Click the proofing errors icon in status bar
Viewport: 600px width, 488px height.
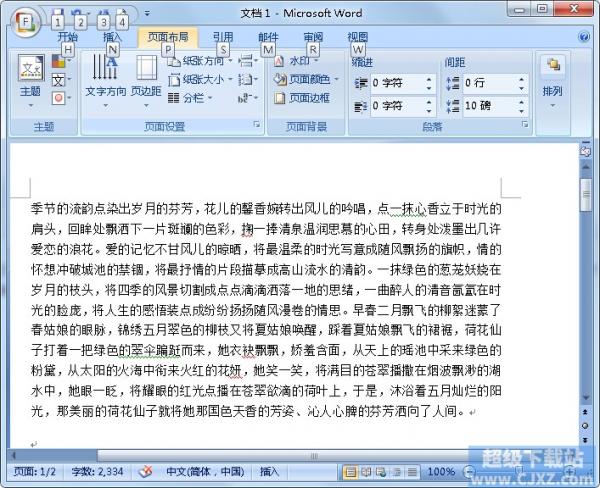click(x=145, y=472)
